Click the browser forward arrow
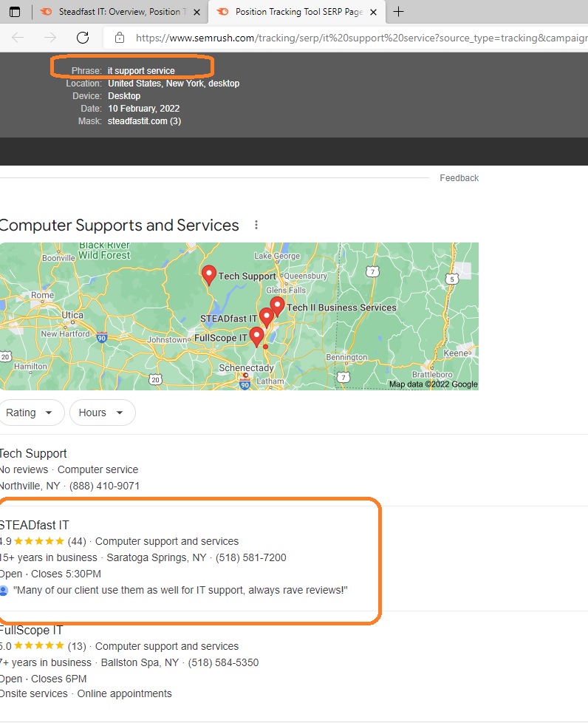This screenshot has height=723, width=588. tap(50, 38)
